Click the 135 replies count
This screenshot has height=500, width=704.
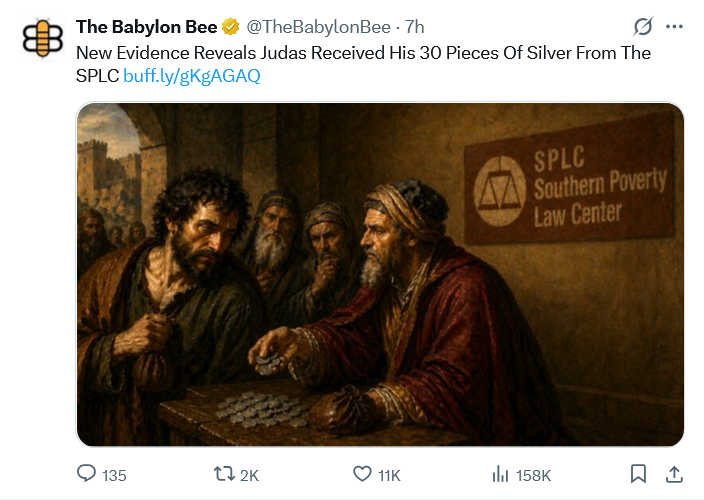point(115,475)
